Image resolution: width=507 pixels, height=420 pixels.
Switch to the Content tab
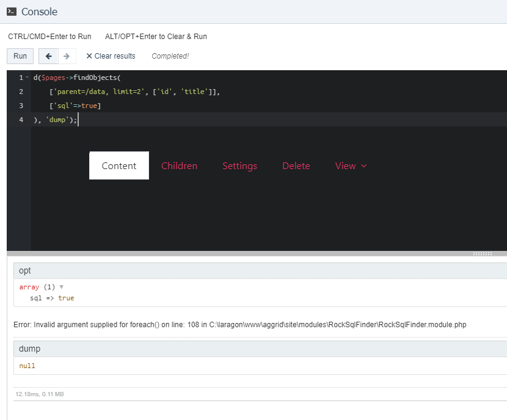tap(119, 166)
